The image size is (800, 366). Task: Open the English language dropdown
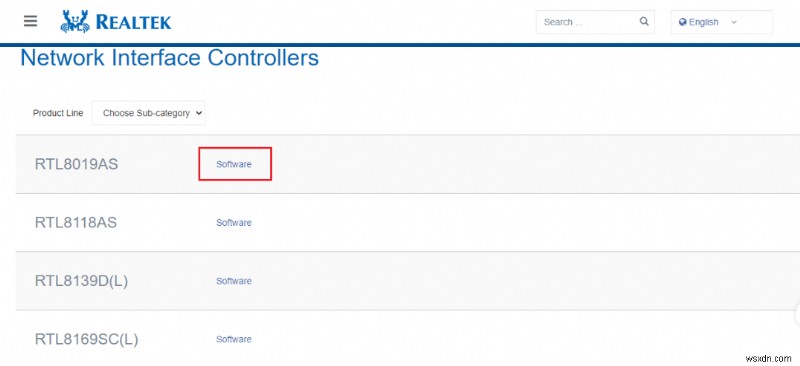(721, 22)
